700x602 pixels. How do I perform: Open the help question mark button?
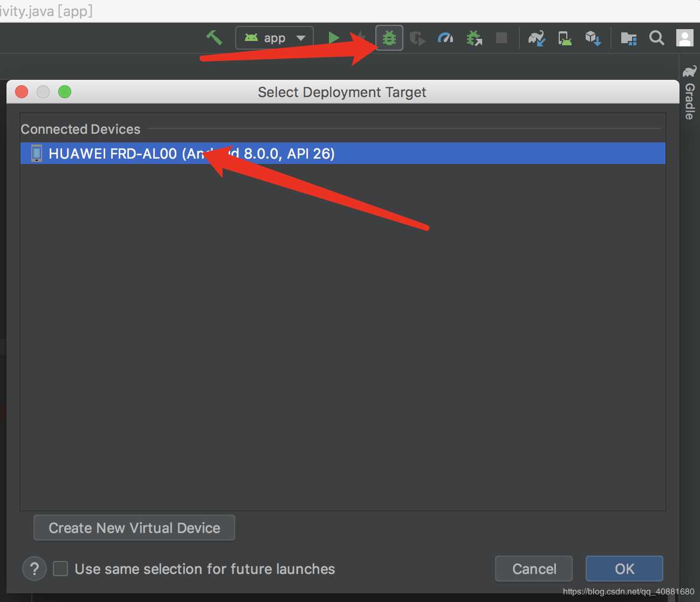(x=35, y=569)
